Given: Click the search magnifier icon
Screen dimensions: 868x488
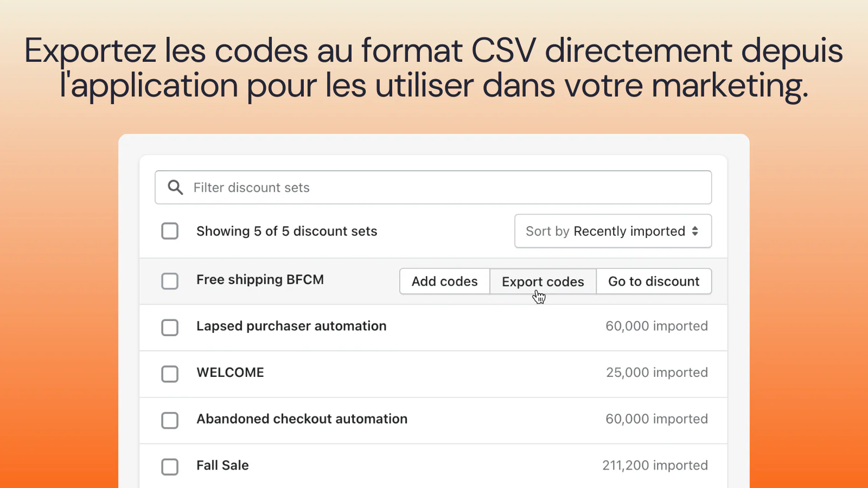Looking at the screenshot, I should pos(175,188).
